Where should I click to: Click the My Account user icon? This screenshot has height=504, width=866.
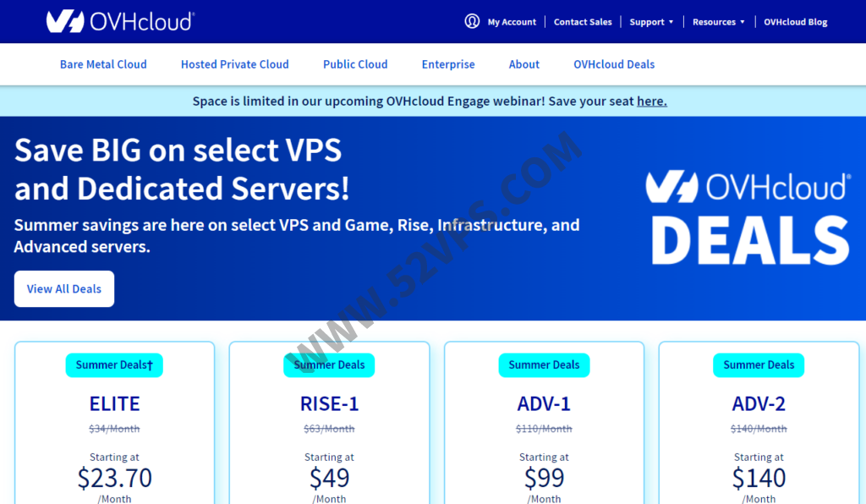coord(472,21)
